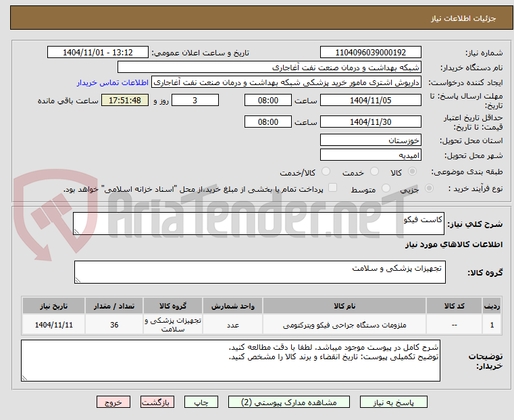This screenshot has height=420, width=514.
Task: Click the remaining days field showing 3
Action: (195, 100)
